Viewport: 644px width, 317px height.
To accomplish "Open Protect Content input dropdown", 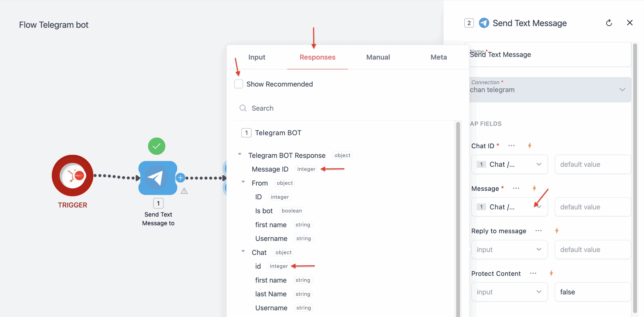I will 509,292.
